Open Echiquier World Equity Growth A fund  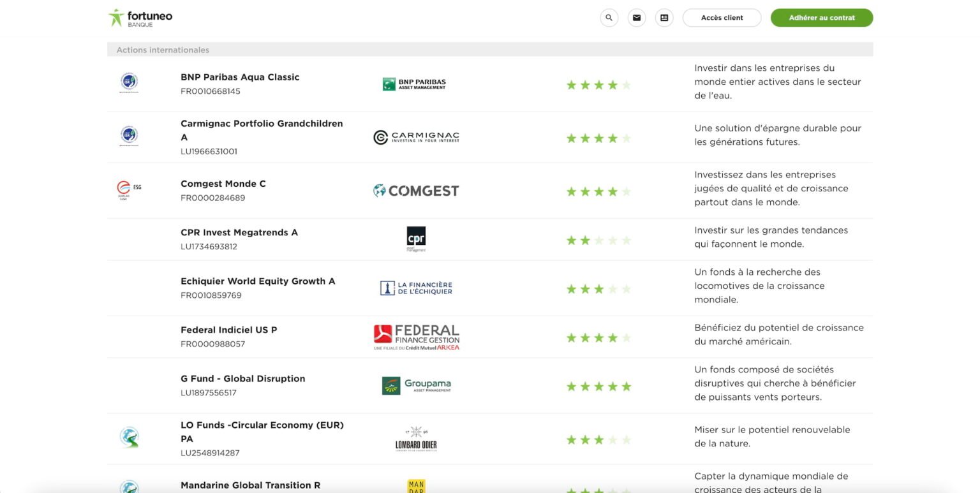(x=258, y=281)
